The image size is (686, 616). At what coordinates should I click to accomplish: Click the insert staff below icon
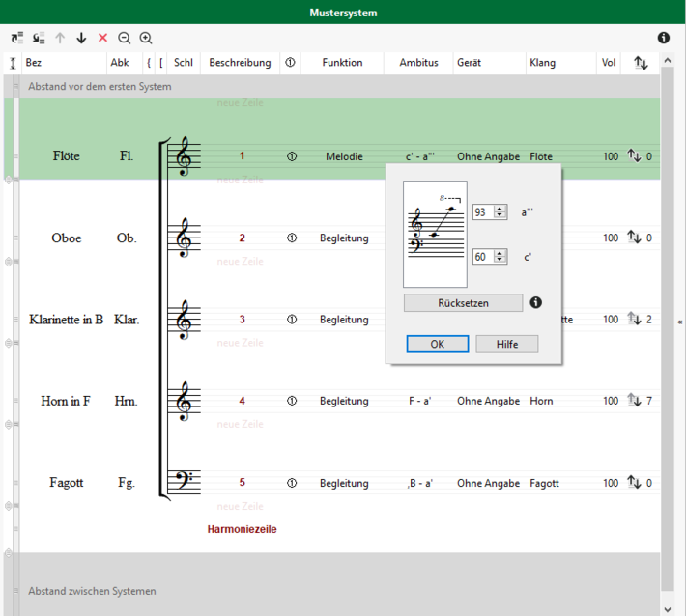point(39,38)
